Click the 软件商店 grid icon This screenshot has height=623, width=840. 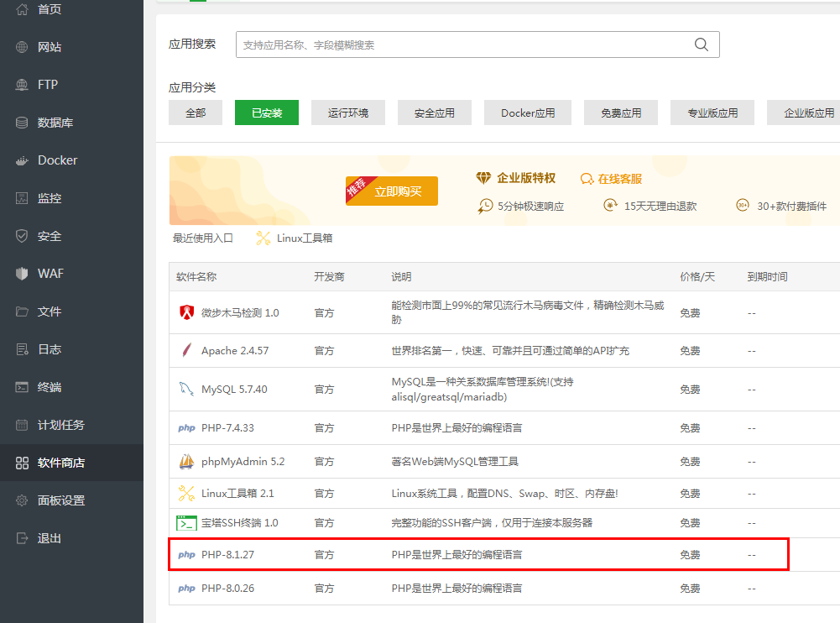click(x=22, y=463)
